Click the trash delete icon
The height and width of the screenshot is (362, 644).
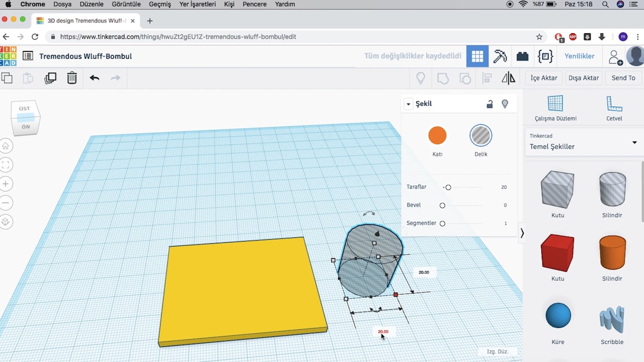pyautogui.click(x=72, y=78)
